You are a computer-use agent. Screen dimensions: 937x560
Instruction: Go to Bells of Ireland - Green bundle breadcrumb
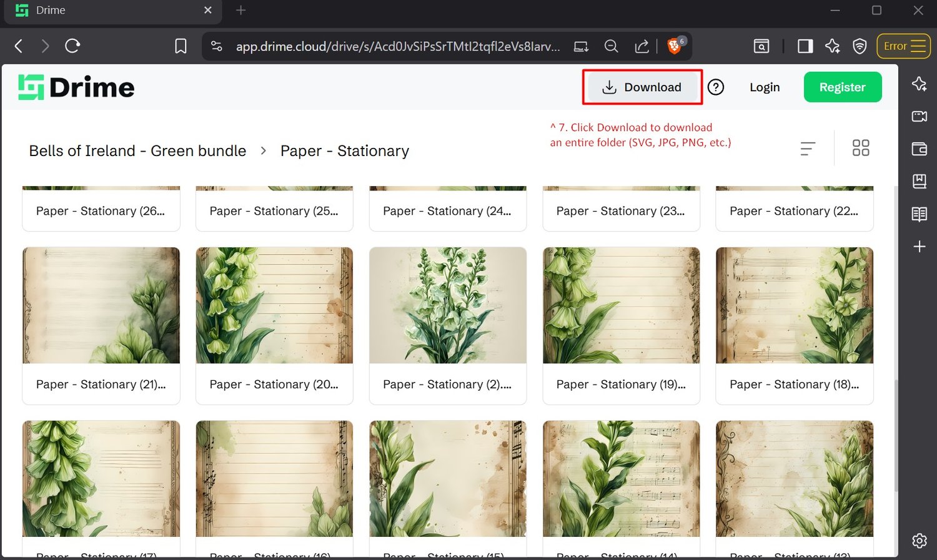(137, 151)
